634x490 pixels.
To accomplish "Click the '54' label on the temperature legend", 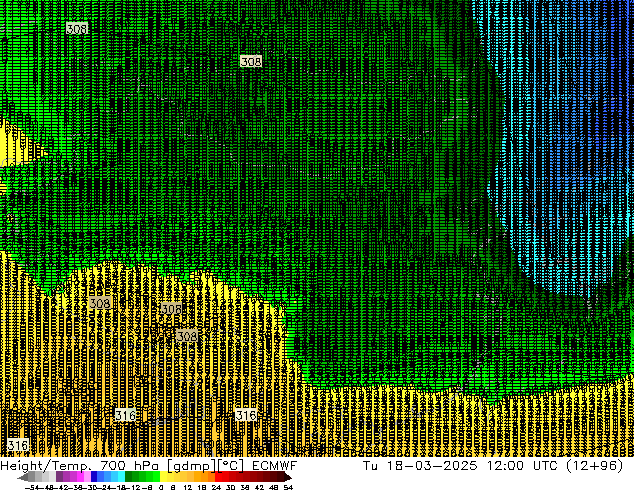I will point(288,487).
